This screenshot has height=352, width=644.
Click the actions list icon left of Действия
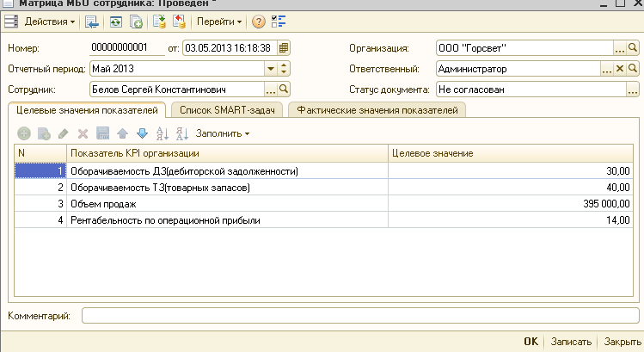11,22
